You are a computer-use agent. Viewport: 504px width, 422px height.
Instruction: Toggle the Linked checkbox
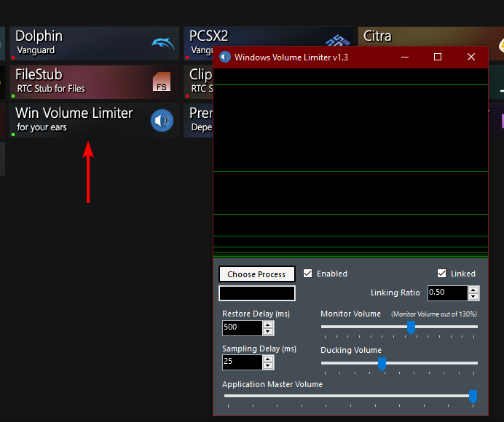coord(441,274)
